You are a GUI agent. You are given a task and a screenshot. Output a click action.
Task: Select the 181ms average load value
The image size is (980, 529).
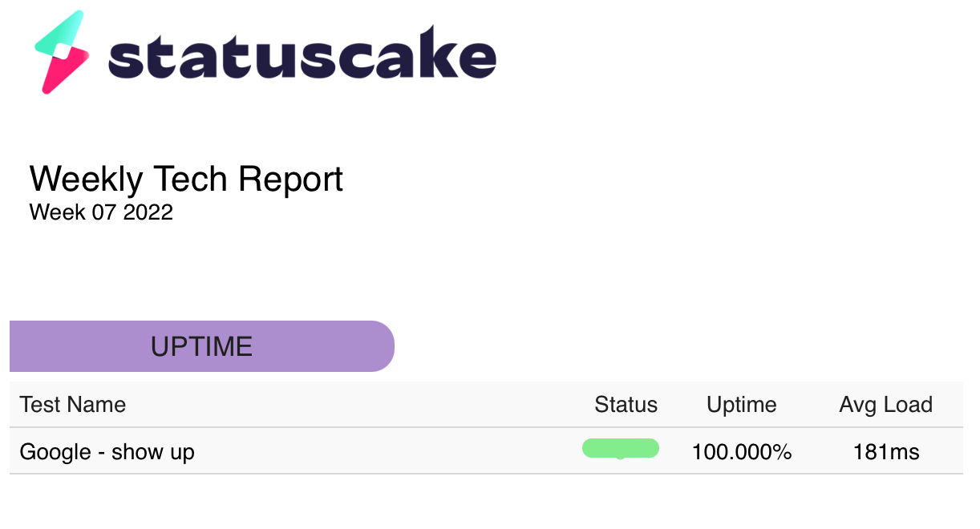tap(886, 452)
